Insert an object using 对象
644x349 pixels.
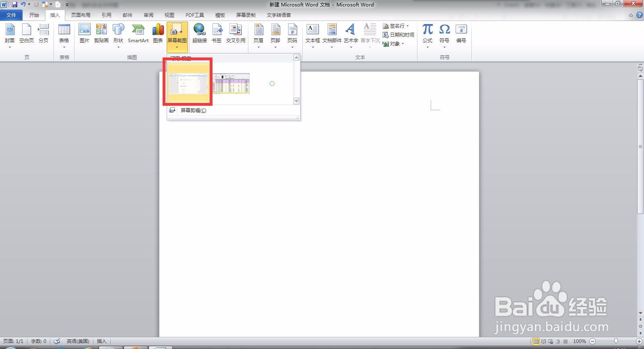[x=393, y=44]
